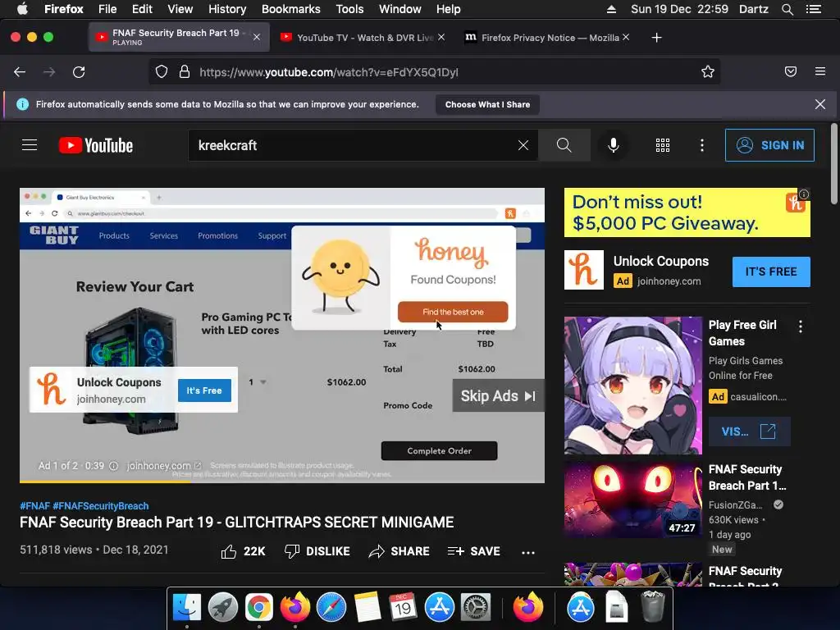Image resolution: width=840 pixels, height=630 pixels.
Task: SAVE the video to a playlist
Action: [473, 551]
